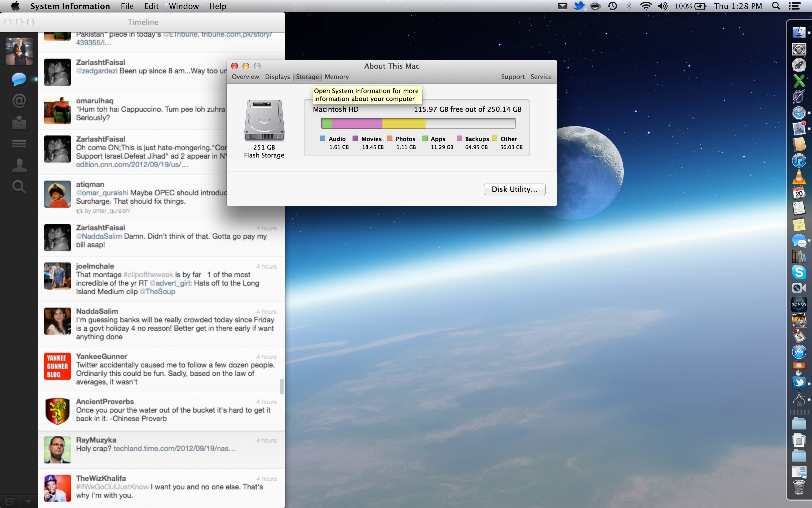812x508 pixels.
Task: Open Twitter Lists sidebar icon
Action: click(19, 144)
